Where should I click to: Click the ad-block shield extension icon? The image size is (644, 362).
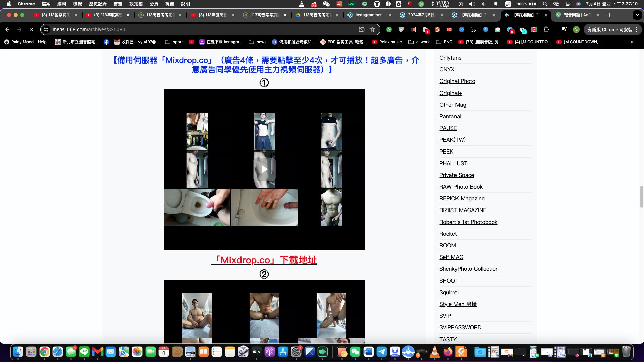pos(401,29)
